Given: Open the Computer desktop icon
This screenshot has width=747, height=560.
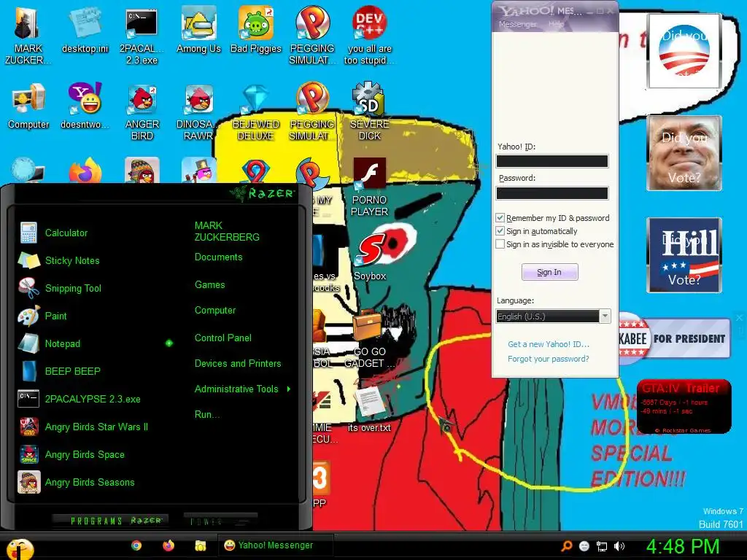Looking at the screenshot, I should [28, 106].
